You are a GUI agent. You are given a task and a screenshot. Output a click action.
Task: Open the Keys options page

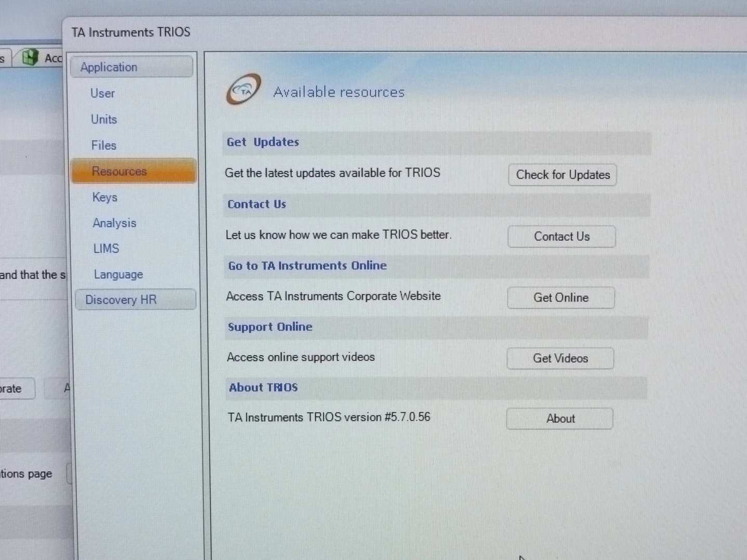click(x=104, y=198)
